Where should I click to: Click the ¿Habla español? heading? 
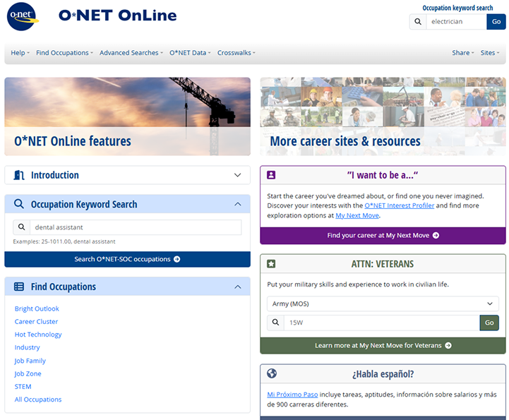383,374
